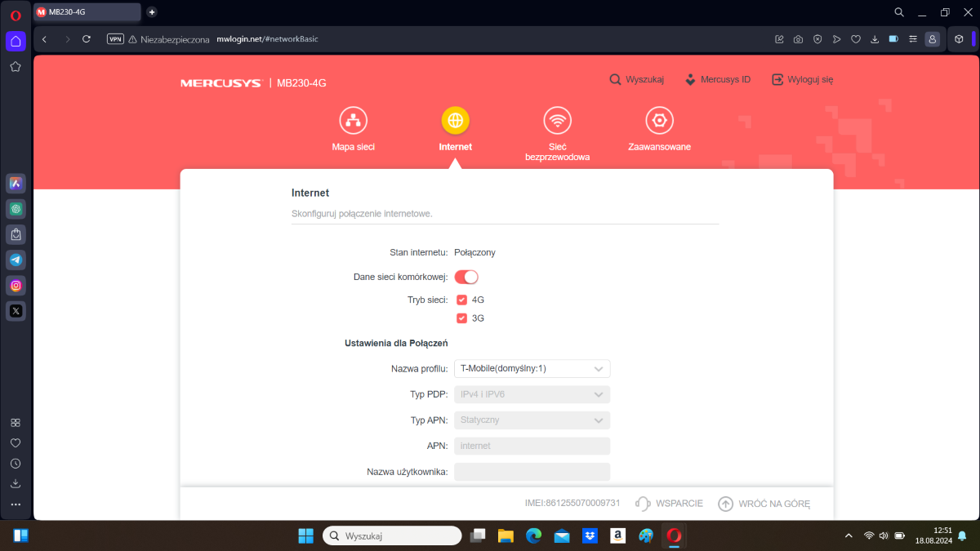The height and width of the screenshot is (551, 980).
Task: Click WRÓĆ NA GÓRĘ button
Action: 764,504
